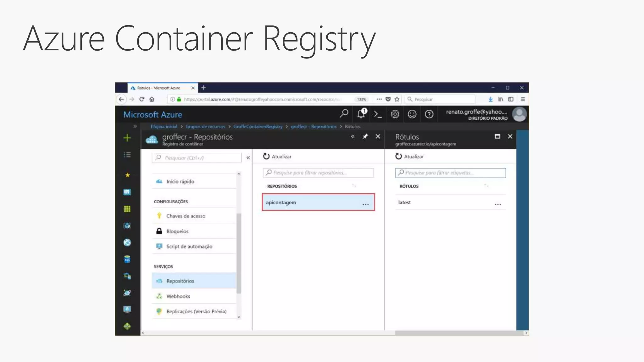The image size is (644, 362).
Task: Click the browser Pesquisar search box
Action: [440, 99]
